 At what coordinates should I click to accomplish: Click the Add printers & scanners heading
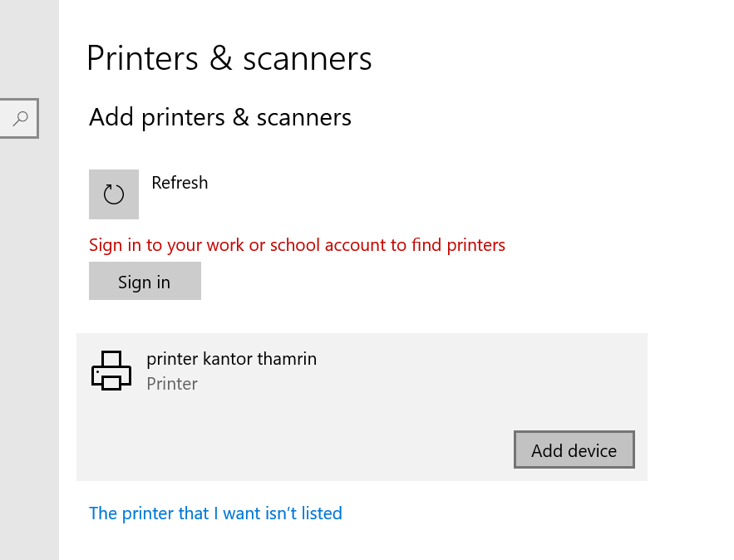(220, 117)
